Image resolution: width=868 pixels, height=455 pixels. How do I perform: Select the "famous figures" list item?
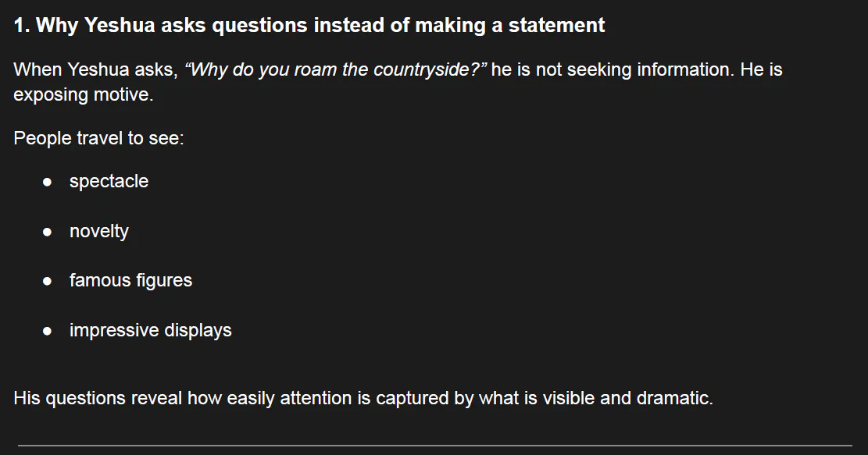130,280
